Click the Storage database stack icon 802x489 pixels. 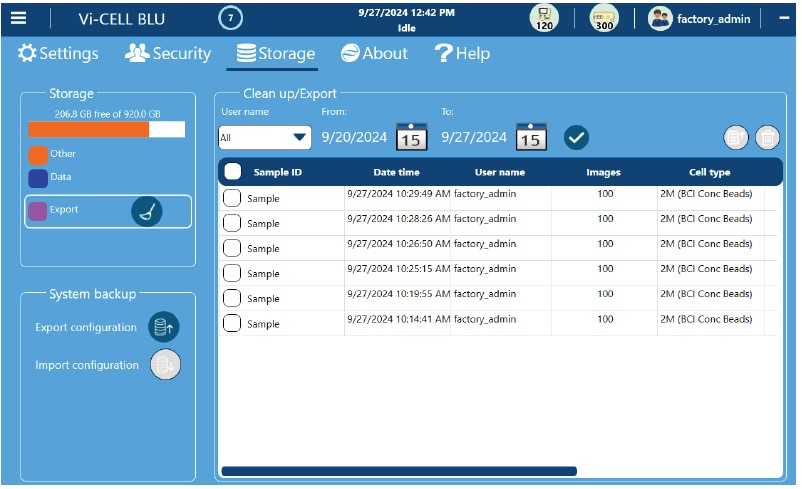click(246, 53)
